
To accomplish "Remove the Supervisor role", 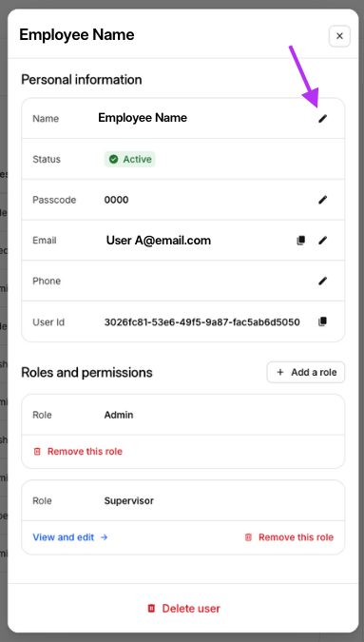I will point(289,537).
